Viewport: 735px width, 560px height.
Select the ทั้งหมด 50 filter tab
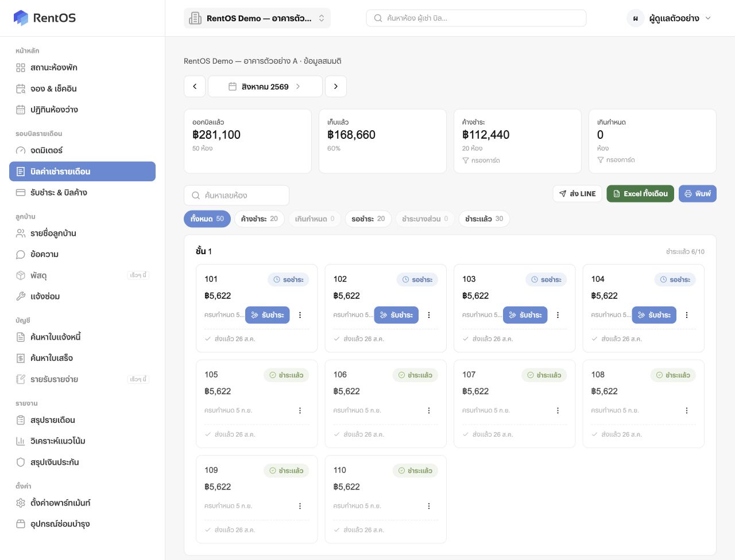point(207,219)
